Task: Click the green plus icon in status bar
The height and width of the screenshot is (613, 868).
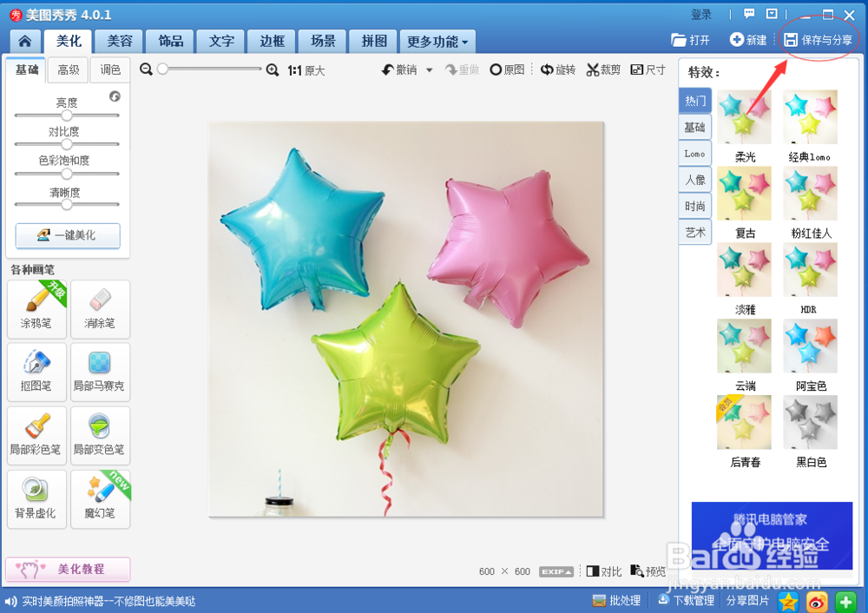Action: (845, 602)
